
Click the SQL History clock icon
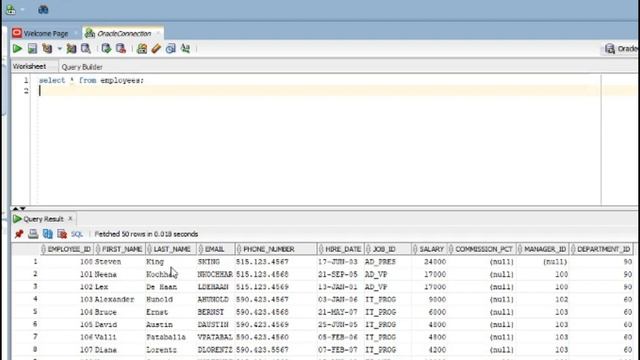[171, 49]
